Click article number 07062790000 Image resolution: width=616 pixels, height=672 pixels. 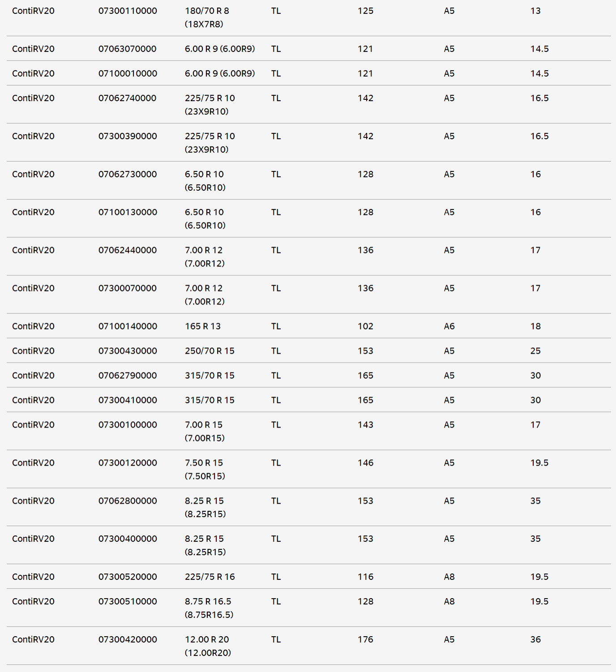point(128,376)
